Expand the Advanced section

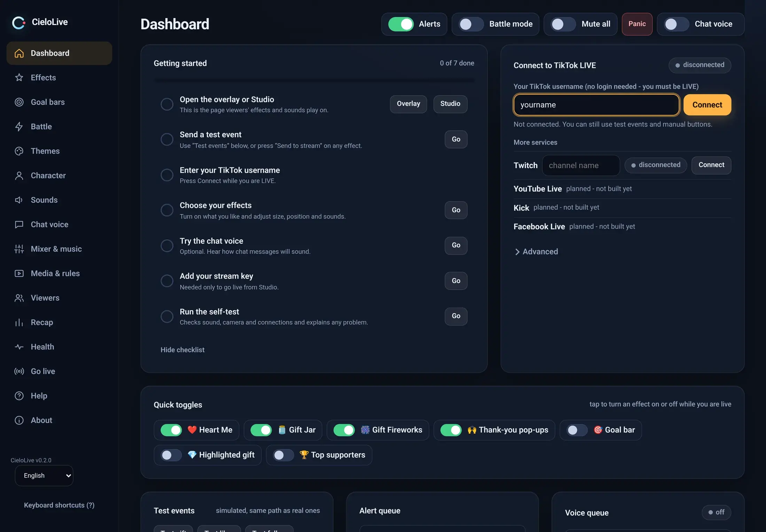click(x=536, y=252)
